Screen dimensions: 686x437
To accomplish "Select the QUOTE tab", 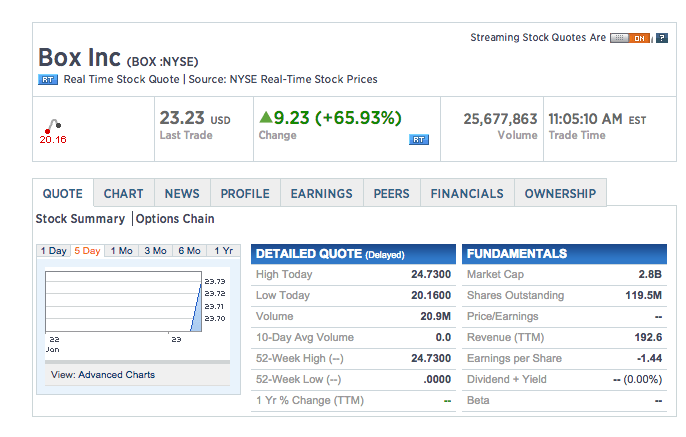I will click(63, 193).
